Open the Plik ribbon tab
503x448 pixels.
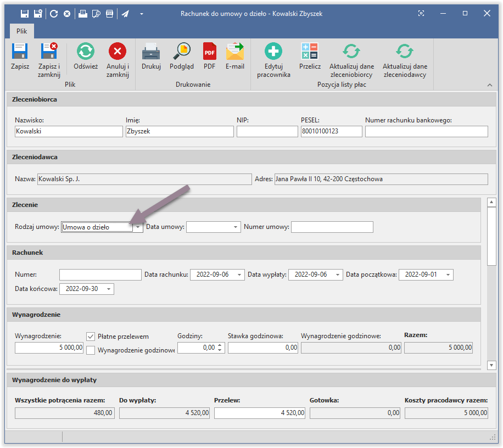pos(21,31)
